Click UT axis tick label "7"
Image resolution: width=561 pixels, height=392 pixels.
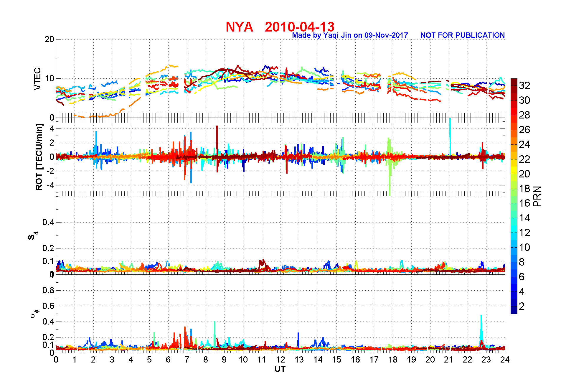point(187,360)
